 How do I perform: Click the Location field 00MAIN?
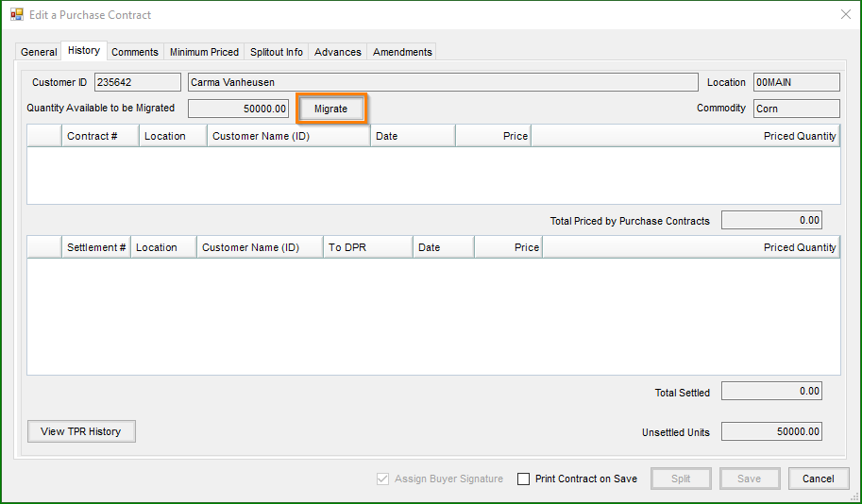point(797,82)
